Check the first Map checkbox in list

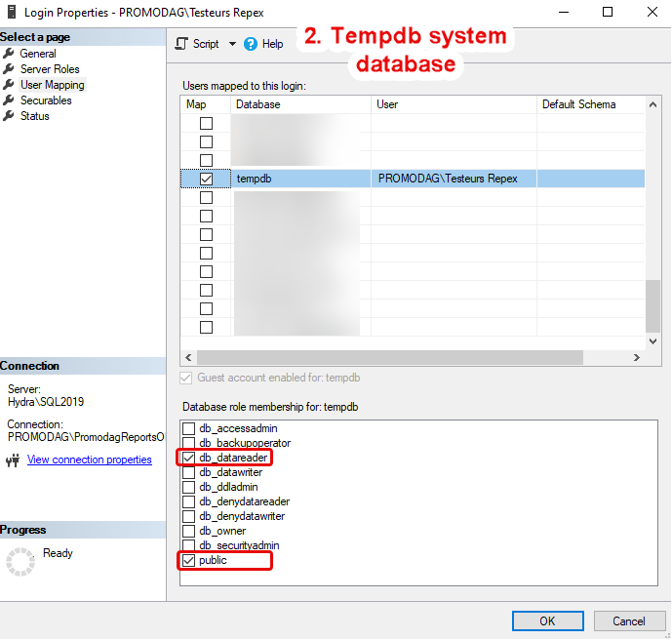tap(206, 124)
